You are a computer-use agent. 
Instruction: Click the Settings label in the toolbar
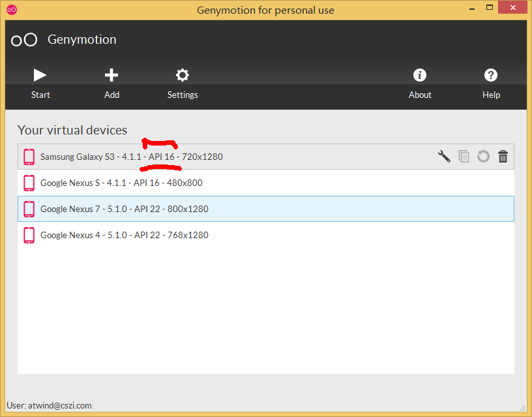coord(183,95)
